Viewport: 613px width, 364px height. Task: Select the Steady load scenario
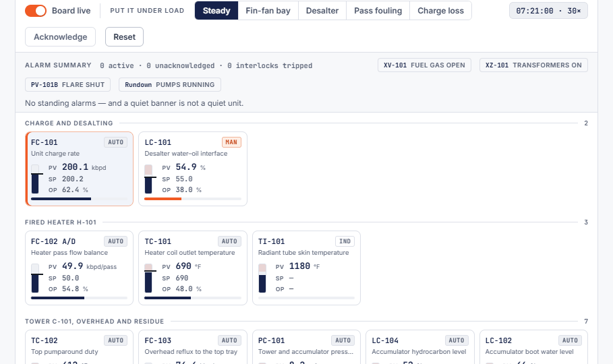click(216, 11)
